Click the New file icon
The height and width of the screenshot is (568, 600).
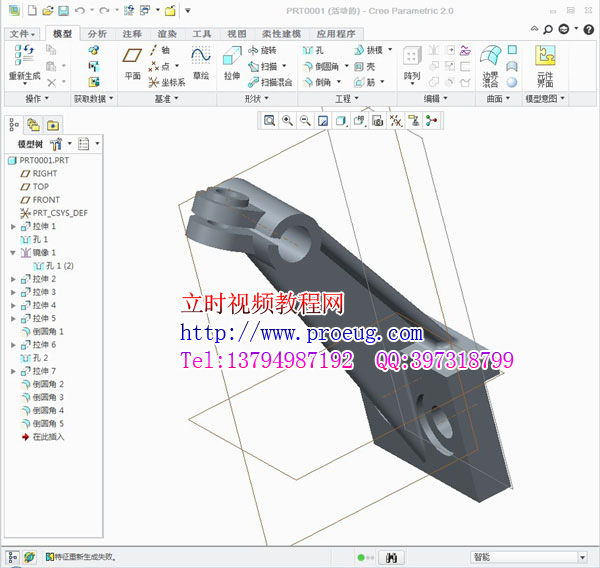click(32, 10)
